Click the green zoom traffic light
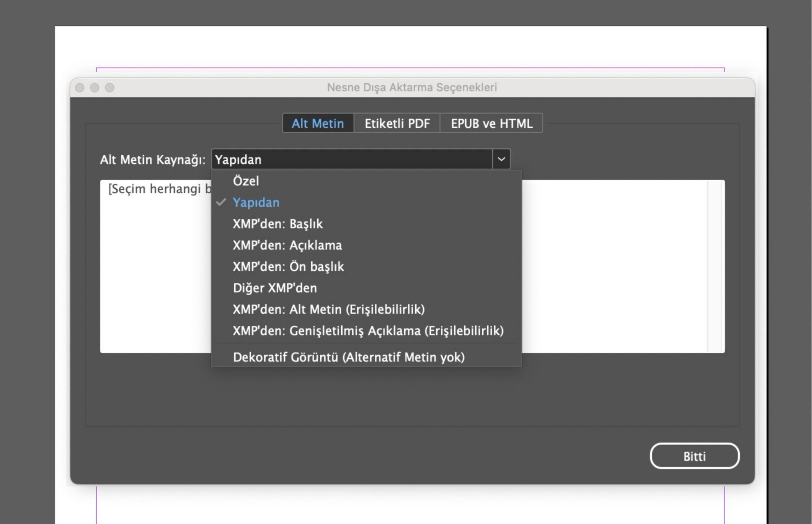The height and width of the screenshot is (524, 812). click(110, 88)
